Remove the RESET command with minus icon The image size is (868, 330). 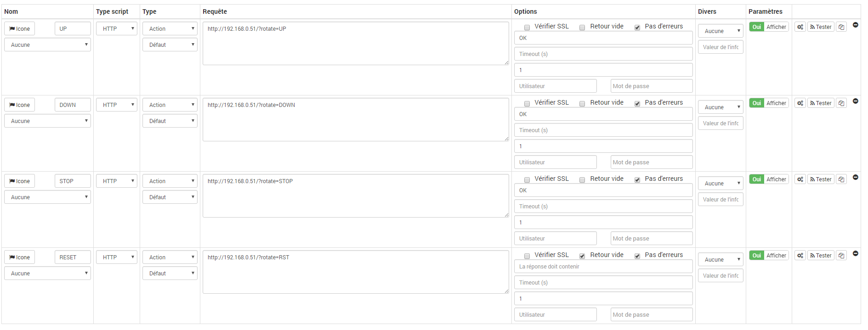(856, 253)
